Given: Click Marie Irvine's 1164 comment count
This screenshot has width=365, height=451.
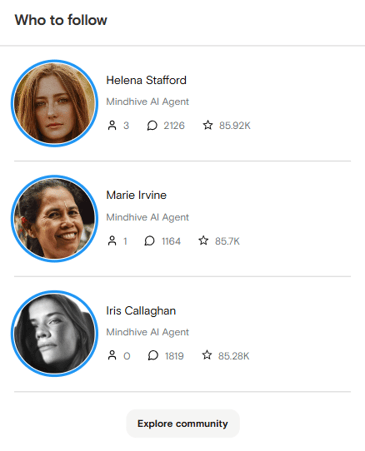Looking at the screenshot, I should click(x=171, y=241).
